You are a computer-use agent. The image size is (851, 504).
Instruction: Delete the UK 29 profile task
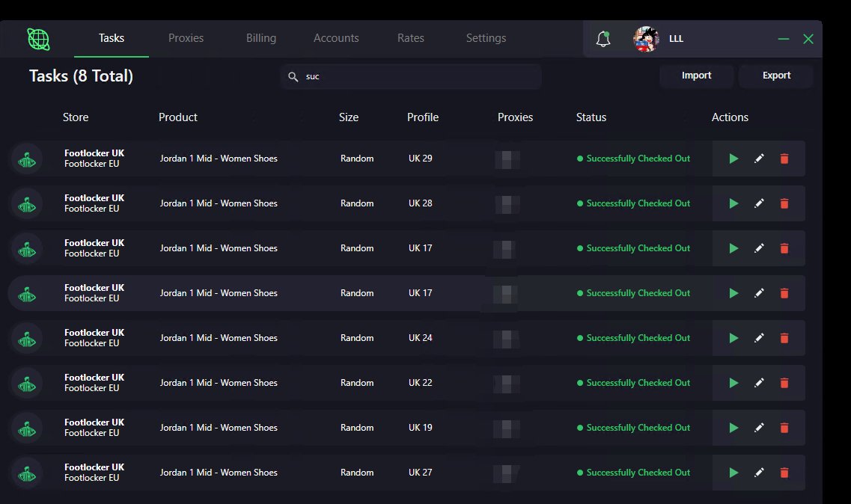pos(784,159)
